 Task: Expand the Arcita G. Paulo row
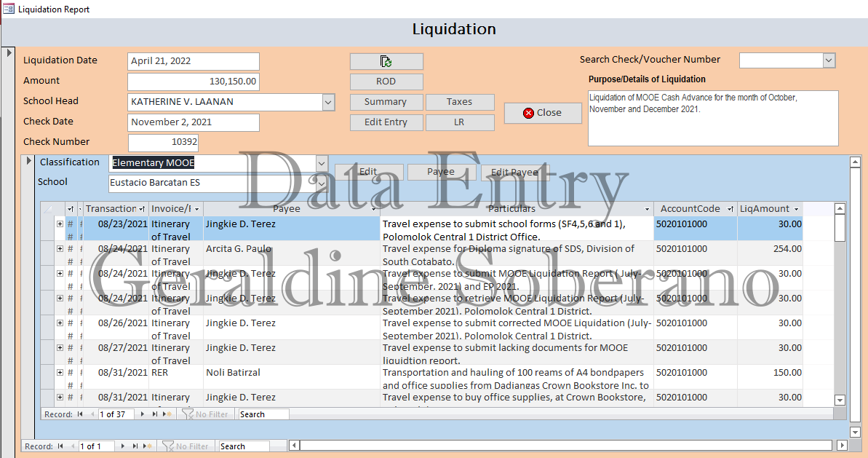60,249
